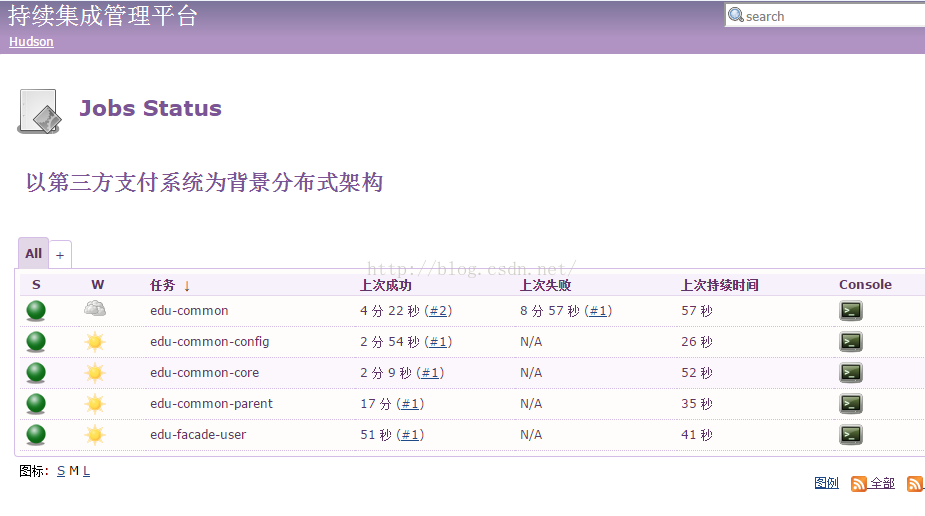Screen dimensions: 925x516
Task: Click N/A last-failure cell for edu-common-config
Action: (x=531, y=342)
